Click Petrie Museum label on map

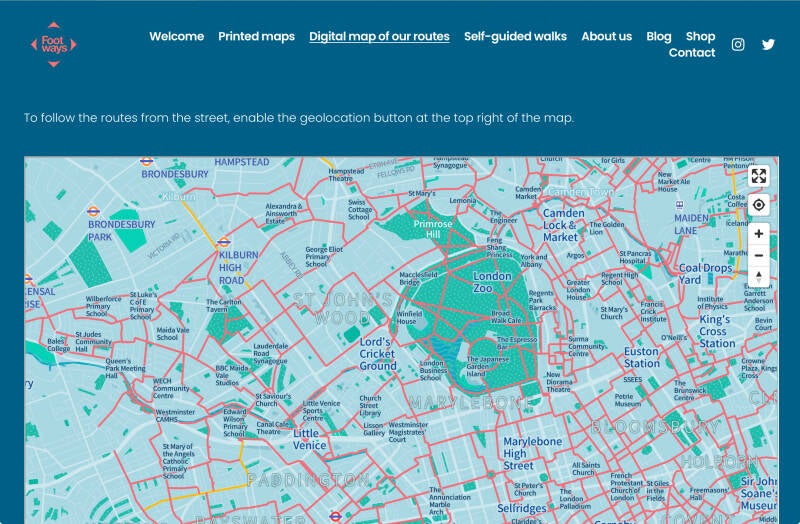click(x=628, y=400)
